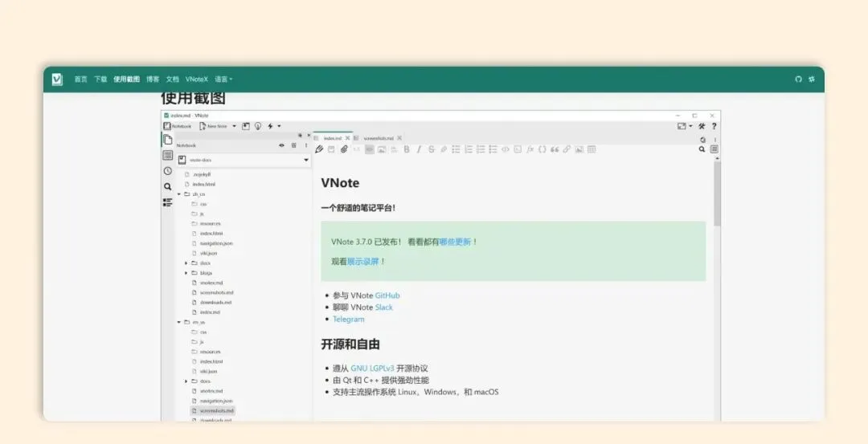Insert a bulleted list
The width and height of the screenshot is (868, 444).
pos(457,149)
